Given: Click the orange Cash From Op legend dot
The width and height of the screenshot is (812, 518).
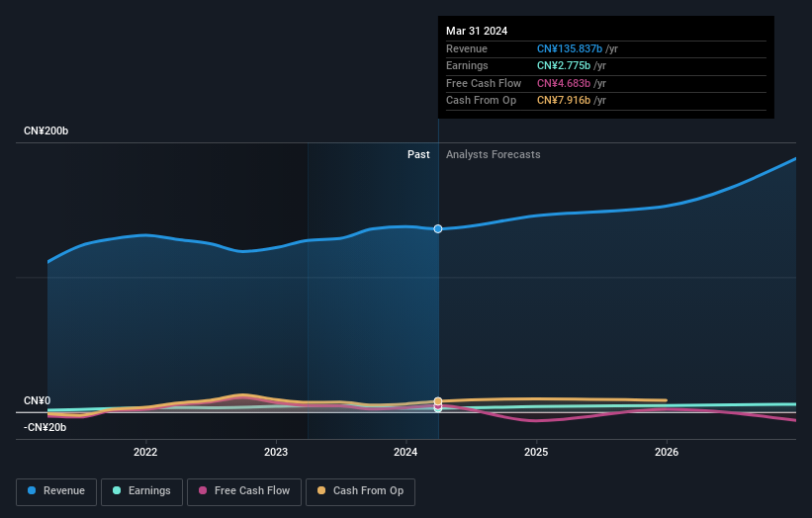Looking at the screenshot, I should point(321,490).
